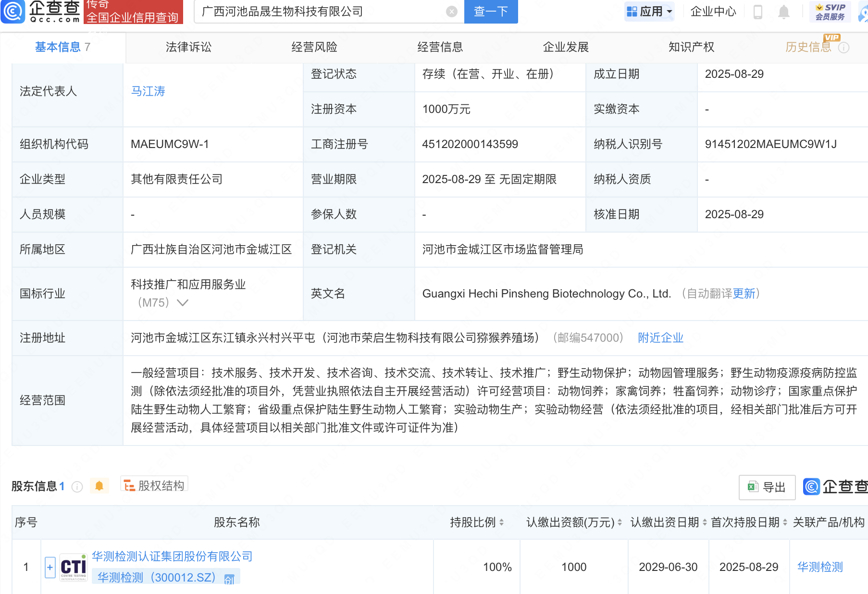
Task: Click the 查一下 search button
Action: pyautogui.click(x=491, y=12)
